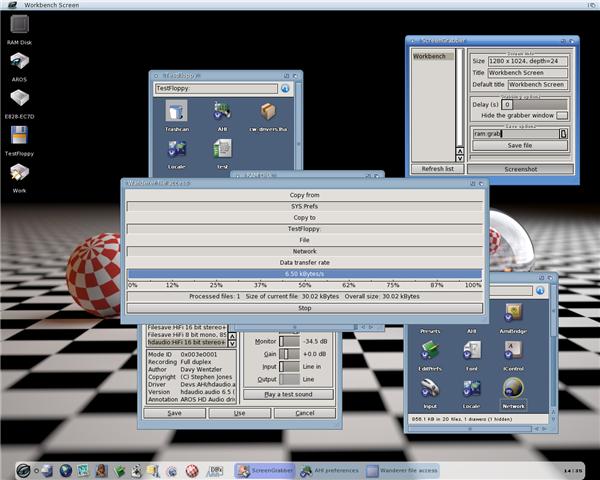Open the Network prefs icon

(x=513, y=387)
